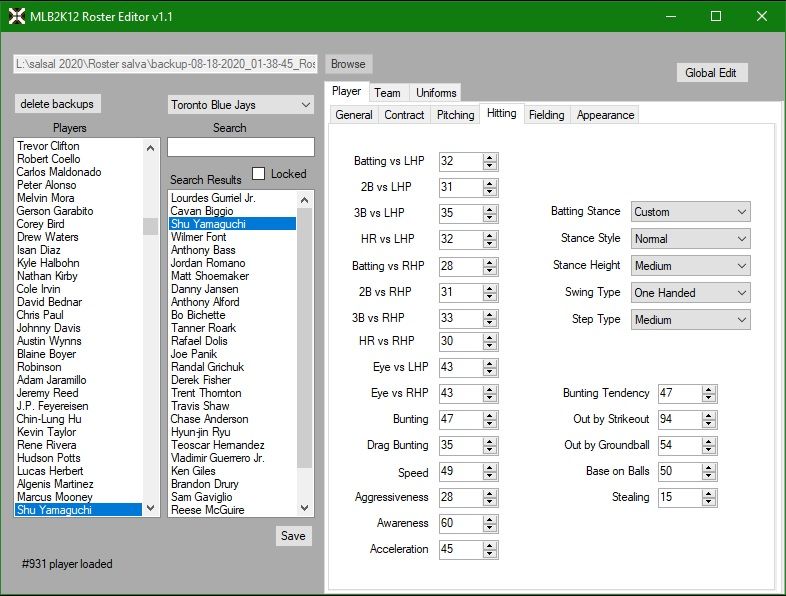Increase the Awareness value
Viewport: 786px width, 596px height.
point(490,520)
